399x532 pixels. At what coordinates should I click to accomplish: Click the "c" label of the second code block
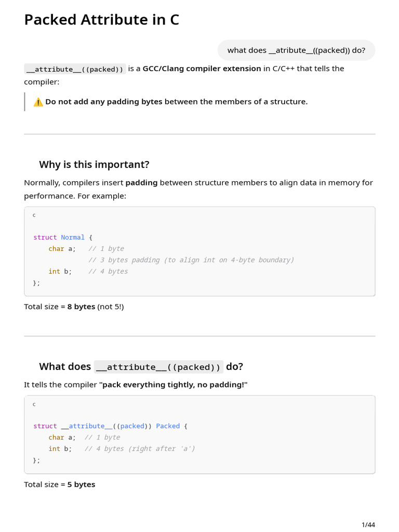click(x=34, y=404)
